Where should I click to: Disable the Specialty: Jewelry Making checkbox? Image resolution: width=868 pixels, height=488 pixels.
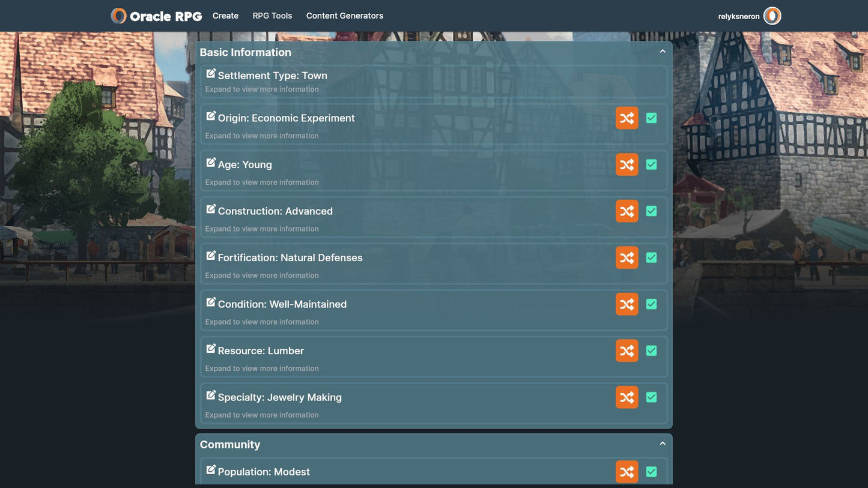coord(651,397)
